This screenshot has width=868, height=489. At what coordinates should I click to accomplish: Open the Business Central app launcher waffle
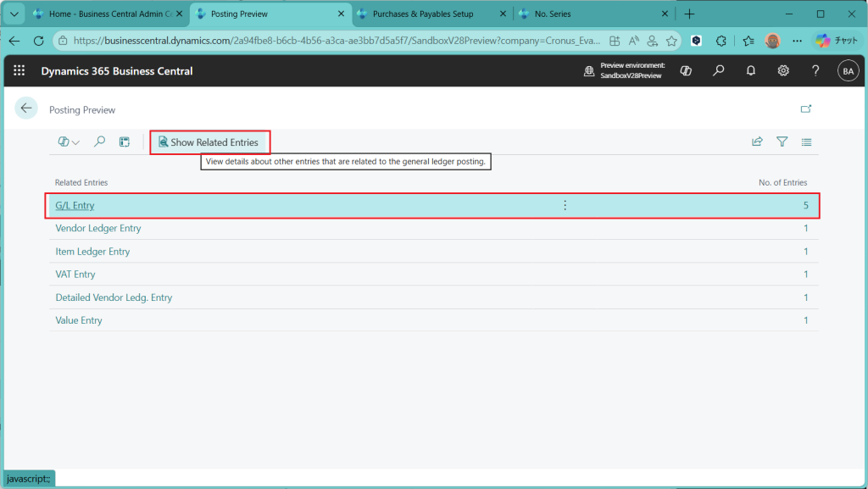[19, 71]
